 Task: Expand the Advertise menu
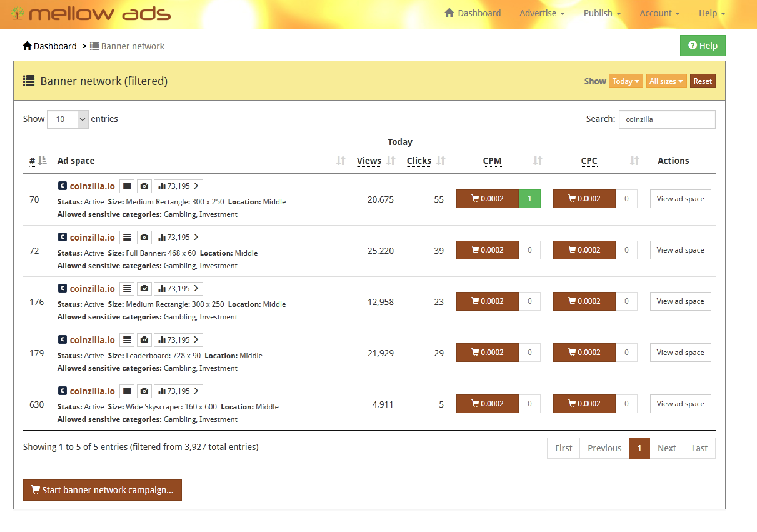[542, 13]
